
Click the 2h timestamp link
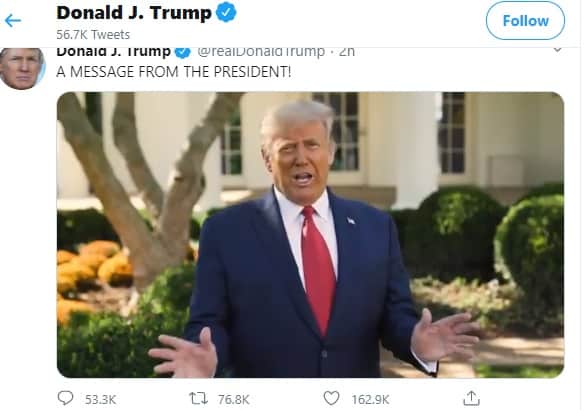(x=346, y=52)
